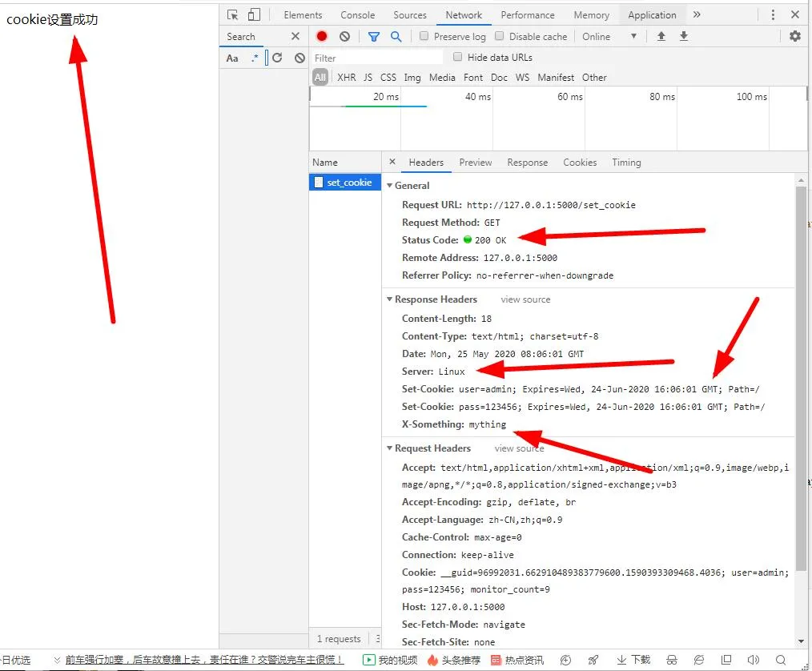Switch to the Console tab

click(x=357, y=15)
